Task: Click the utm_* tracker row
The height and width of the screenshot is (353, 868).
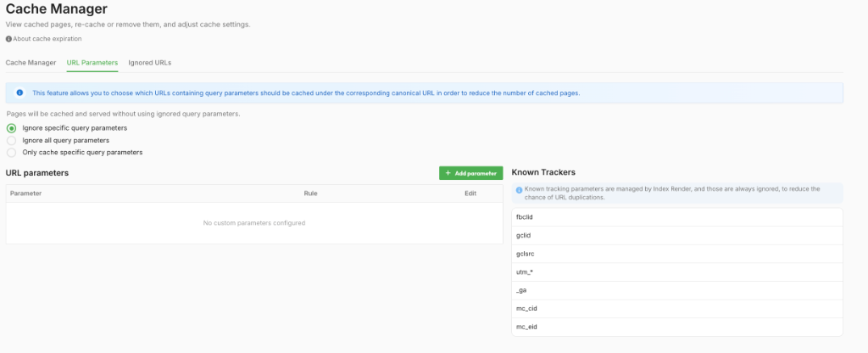Action: (677, 272)
